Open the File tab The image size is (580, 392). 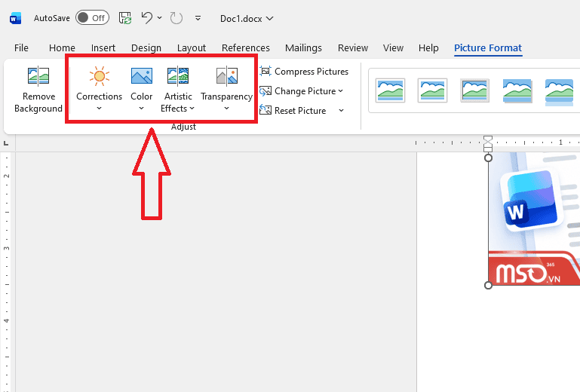(21, 47)
